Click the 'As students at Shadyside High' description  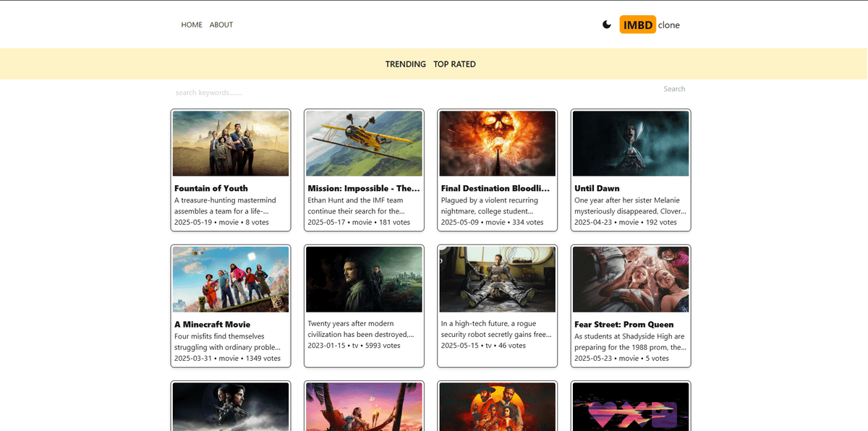(x=630, y=341)
